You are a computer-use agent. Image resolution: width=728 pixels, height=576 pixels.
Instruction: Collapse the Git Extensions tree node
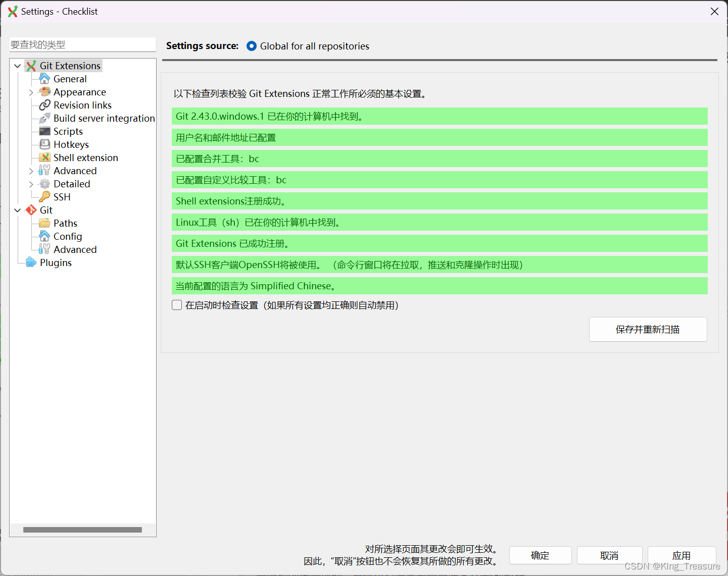coord(18,66)
